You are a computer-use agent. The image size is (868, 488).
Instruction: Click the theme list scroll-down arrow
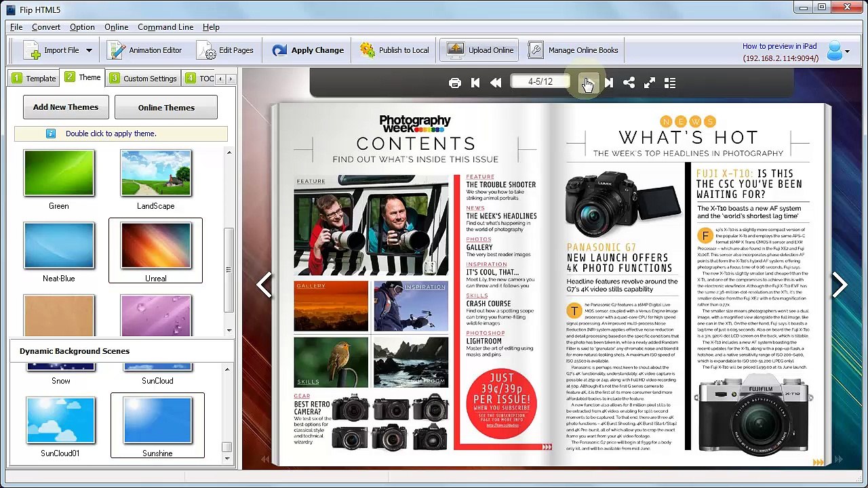click(229, 330)
